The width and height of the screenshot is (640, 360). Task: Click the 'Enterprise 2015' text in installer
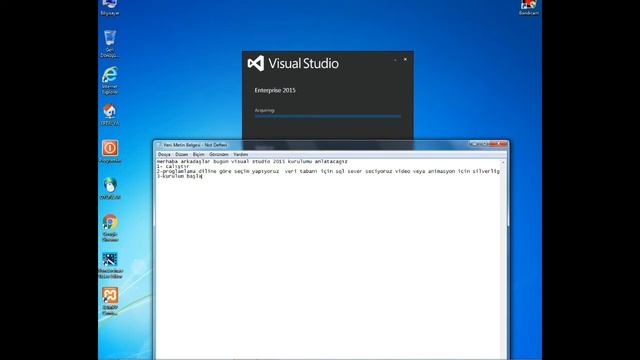click(x=275, y=90)
